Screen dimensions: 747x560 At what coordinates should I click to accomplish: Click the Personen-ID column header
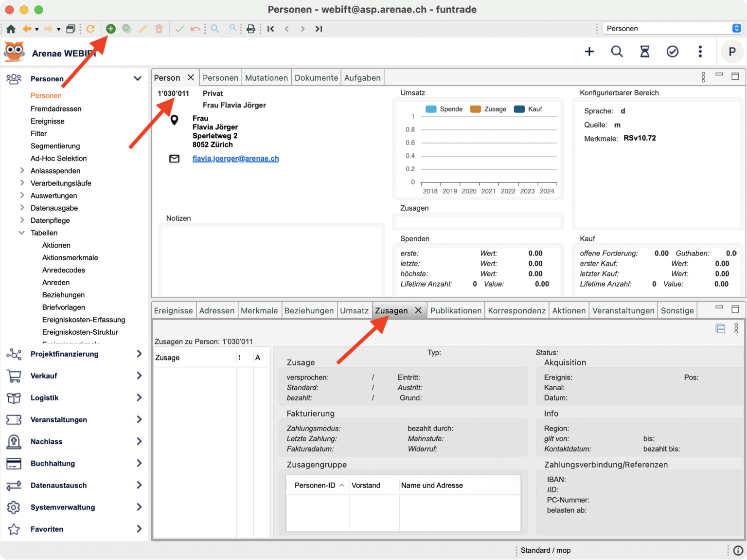tap(315, 485)
